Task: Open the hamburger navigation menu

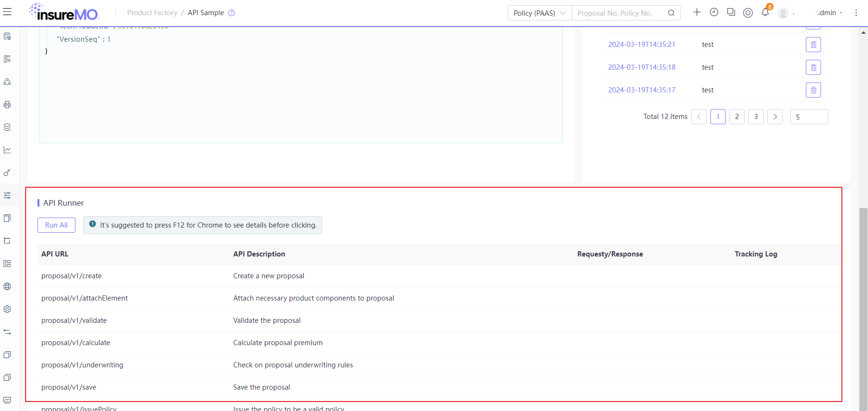Action: (7, 12)
